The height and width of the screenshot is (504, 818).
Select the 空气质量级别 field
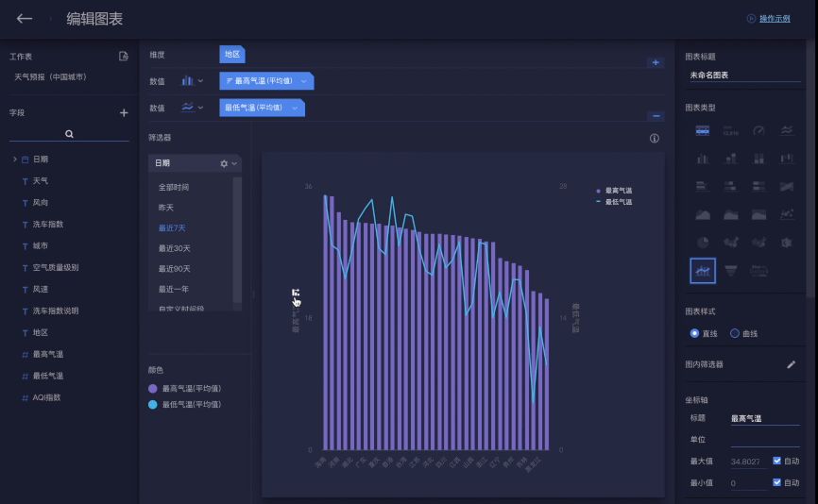(56, 267)
